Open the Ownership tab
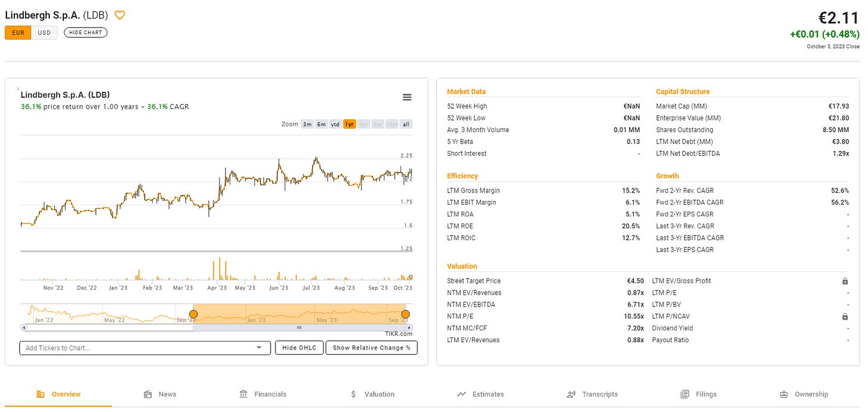 804,394
